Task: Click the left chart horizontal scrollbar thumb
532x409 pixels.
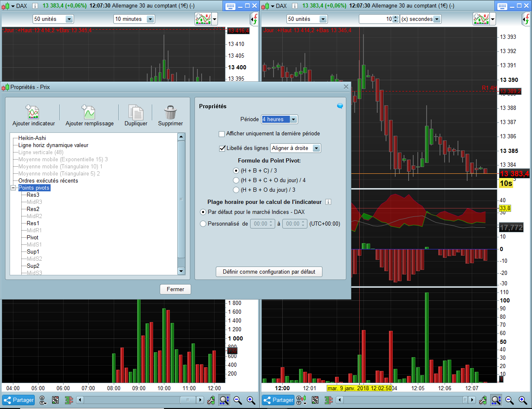Action: point(188,400)
